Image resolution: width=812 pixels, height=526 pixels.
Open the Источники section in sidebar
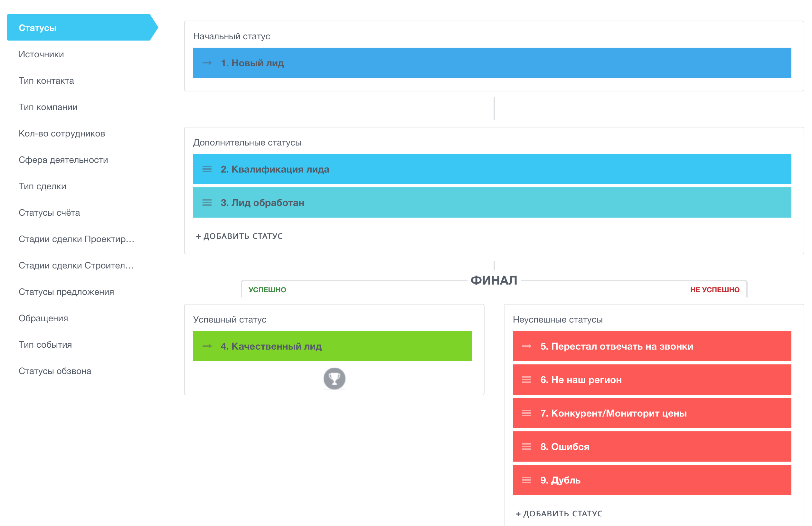pyautogui.click(x=41, y=54)
